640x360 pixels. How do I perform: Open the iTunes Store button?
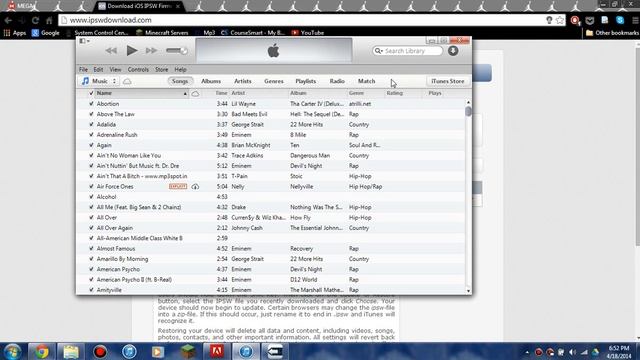448,81
